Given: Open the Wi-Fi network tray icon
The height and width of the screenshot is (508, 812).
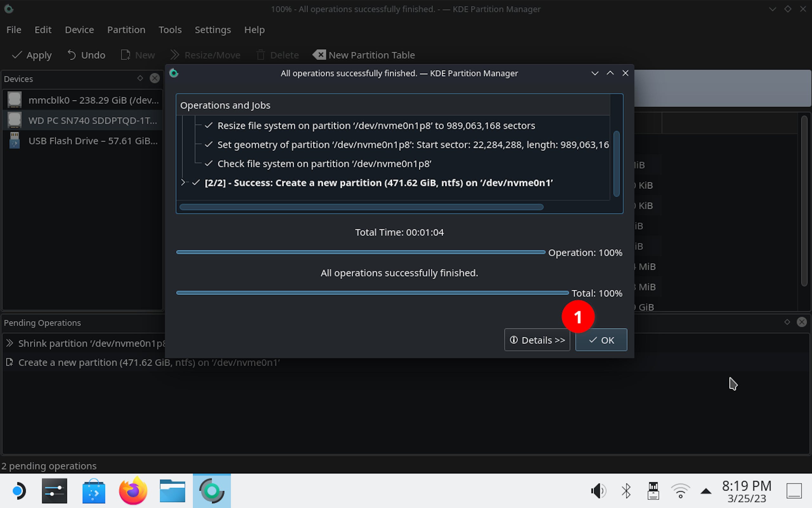Looking at the screenshot, I should pos(680,491).
